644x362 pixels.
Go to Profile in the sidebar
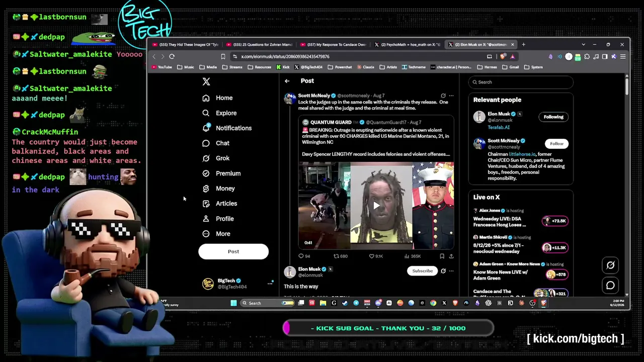[x=218, y=219]
